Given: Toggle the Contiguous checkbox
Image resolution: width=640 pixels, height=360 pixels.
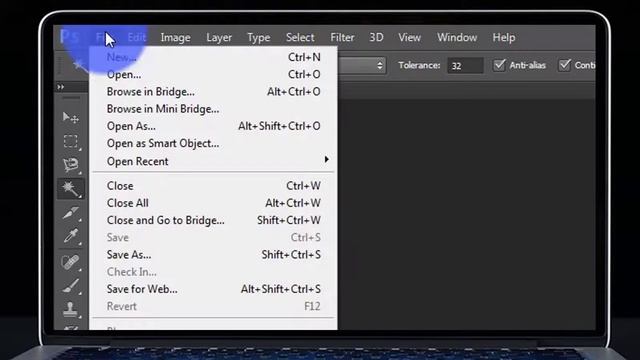Looking at the screenshot, I should (x=564, y=65).
